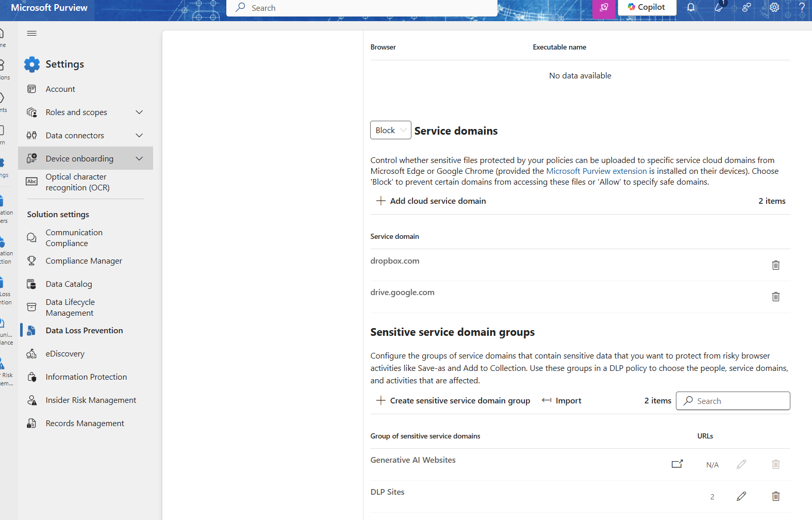812x520 pixels.
Task: Open the Block dropdown for service domains
Action: [390, 130]
